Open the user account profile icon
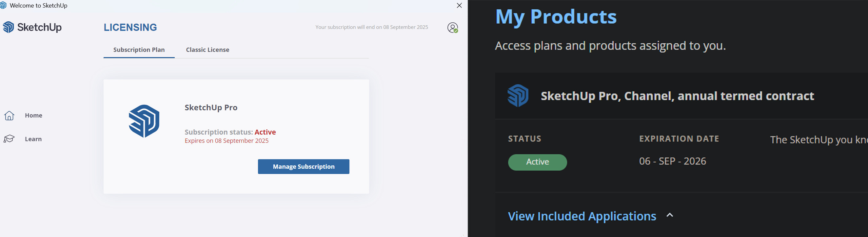 pos(452,27)
